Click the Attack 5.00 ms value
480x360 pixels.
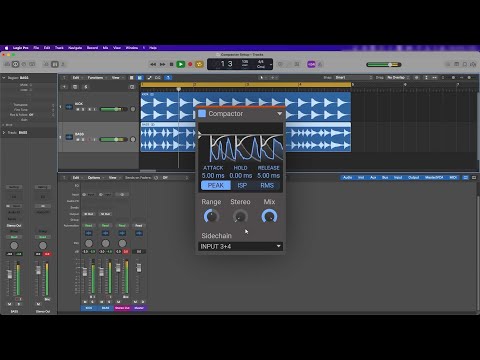(x=213, y=175)
